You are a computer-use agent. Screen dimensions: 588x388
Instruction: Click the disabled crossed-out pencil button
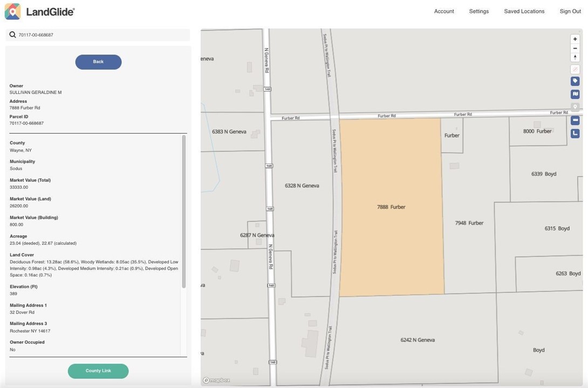point(575,70)
